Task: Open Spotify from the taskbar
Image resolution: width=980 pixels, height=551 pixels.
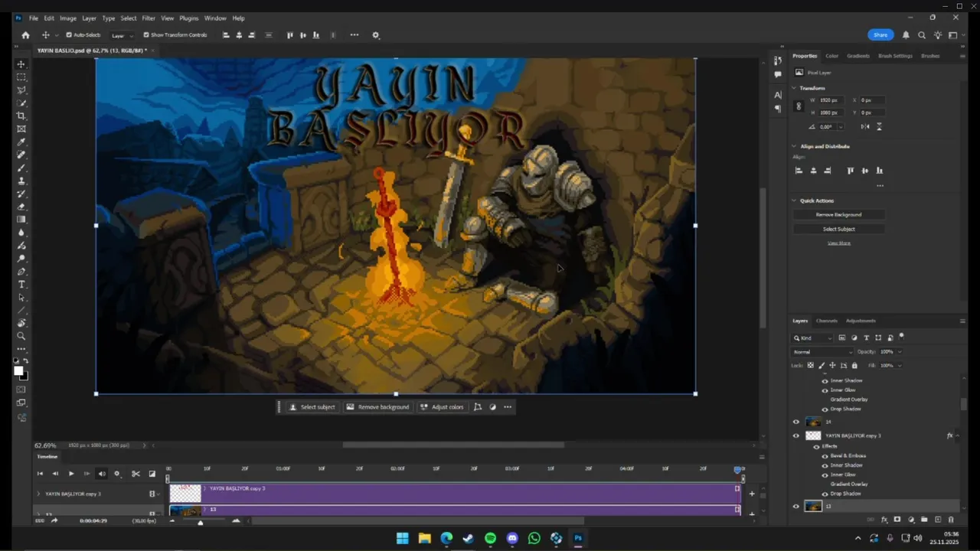Action: 491,539
